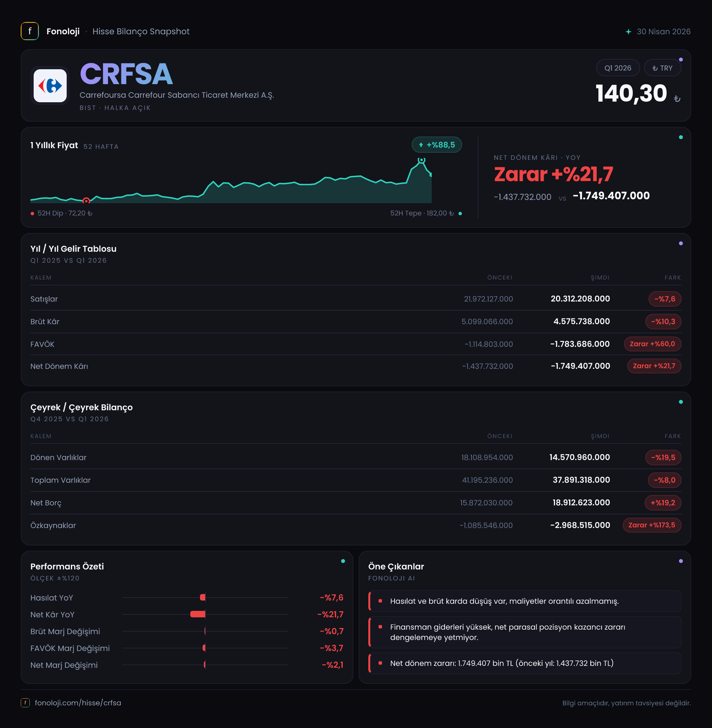
Task: Click value 5.099.066.000 in Brüt Kâr row
Action: [x=487, y=322]
